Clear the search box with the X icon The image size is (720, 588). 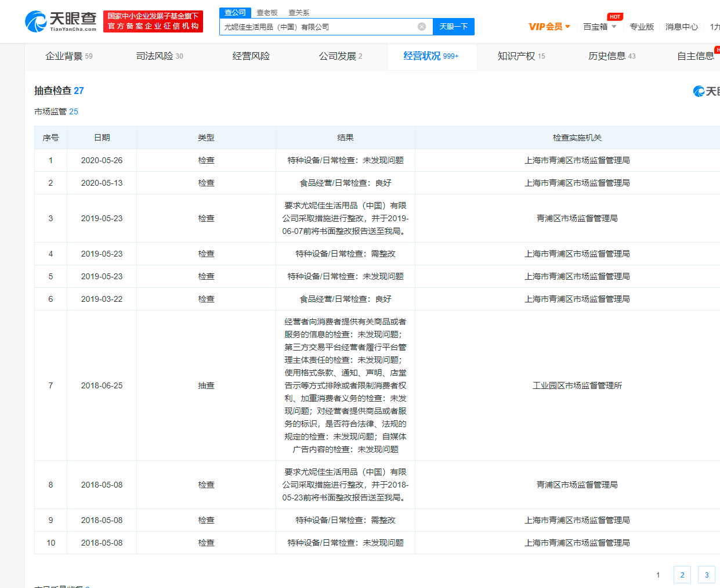point(422,27)
